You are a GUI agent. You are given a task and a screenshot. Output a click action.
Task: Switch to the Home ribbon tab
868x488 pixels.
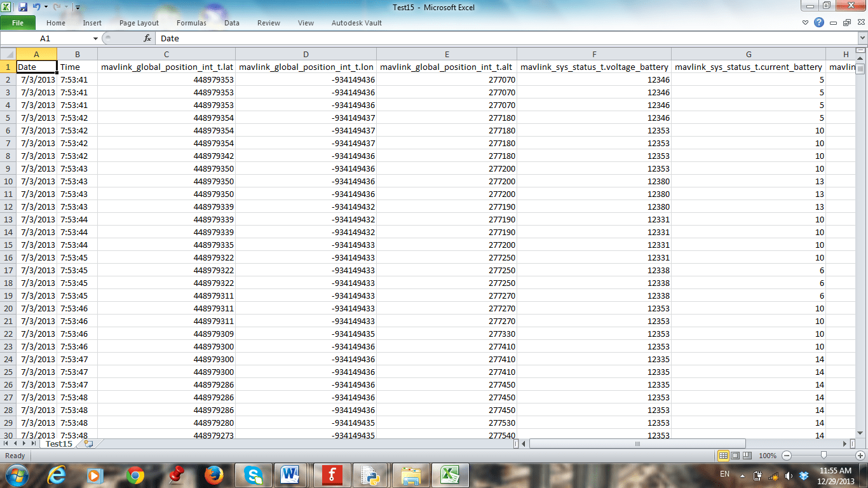[x=56, y=23]
